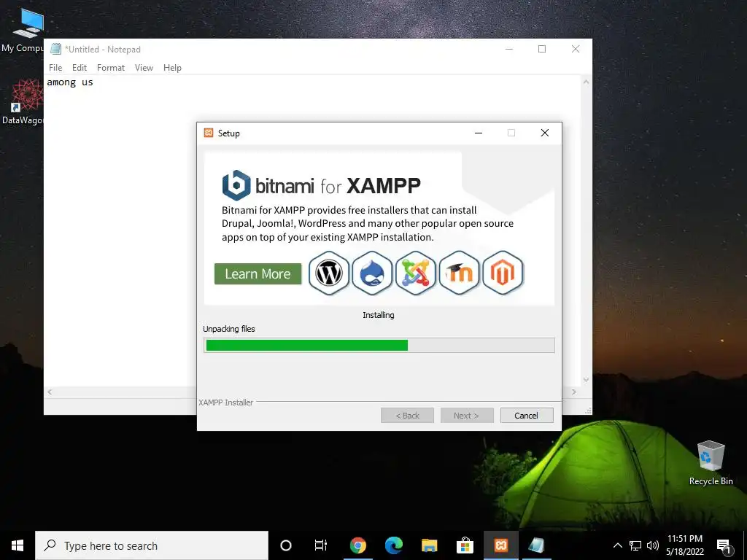Click the Unpacking files progress bar
Image resolution: width=747 pixels, height=560 pixels.
379,345
